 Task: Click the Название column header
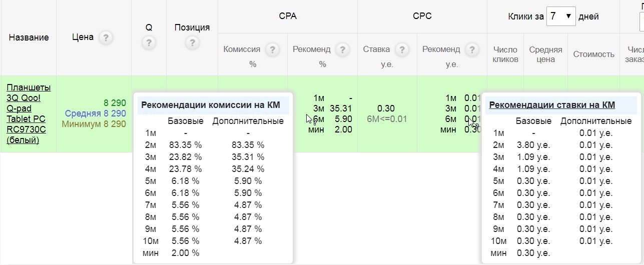[x=29, y=38]
